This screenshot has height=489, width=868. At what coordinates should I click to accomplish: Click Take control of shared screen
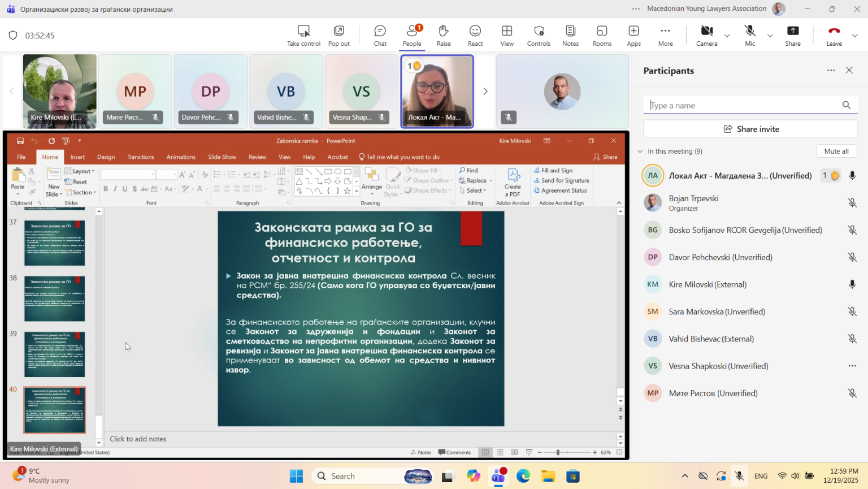click(303, 35)
